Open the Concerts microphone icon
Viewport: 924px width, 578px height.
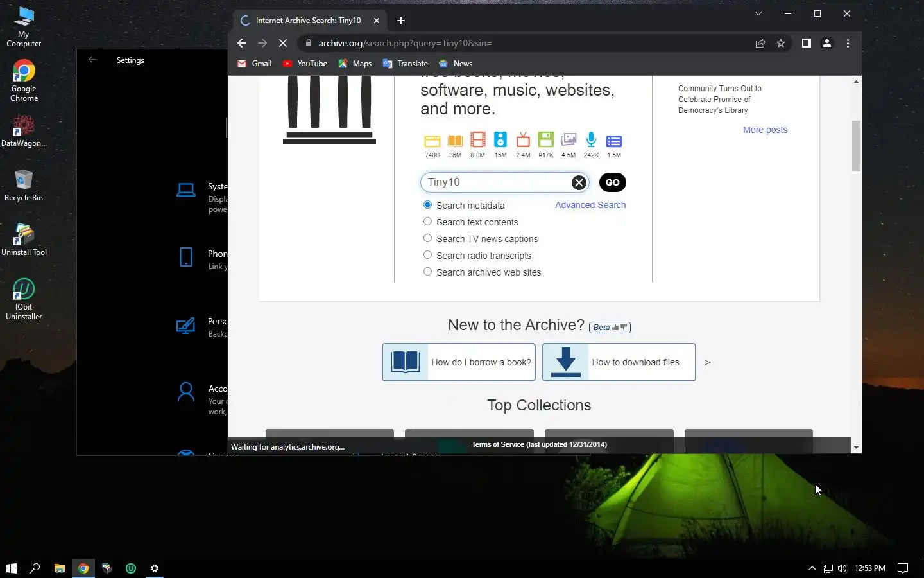(591, 139)
